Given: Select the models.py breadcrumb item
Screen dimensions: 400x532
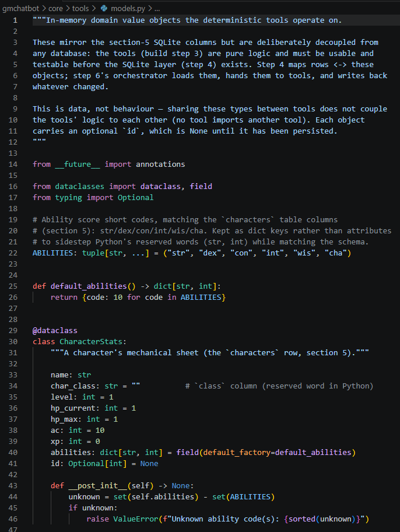Looking at the screenshot, I should pos(128,9).
